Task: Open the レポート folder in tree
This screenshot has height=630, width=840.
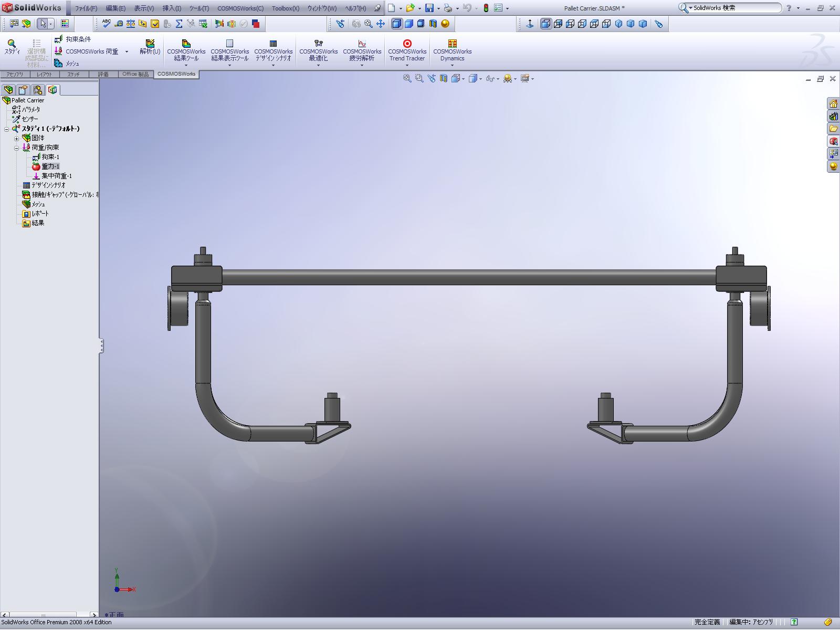Action: [36, 214]
